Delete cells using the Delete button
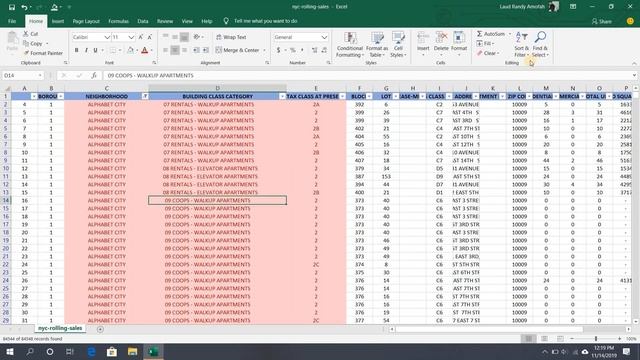The height and width of the screenshot is (360, 640). [441, 44]
